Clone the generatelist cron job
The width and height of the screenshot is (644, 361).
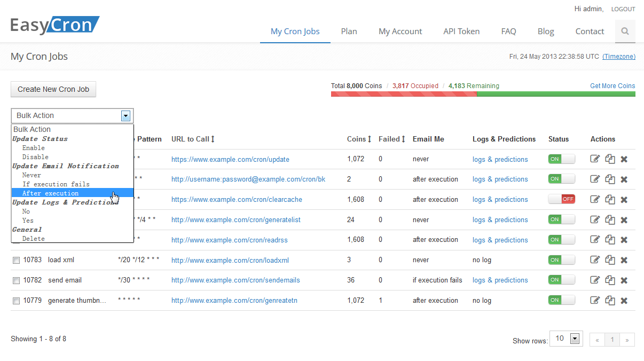pos(610,219)
